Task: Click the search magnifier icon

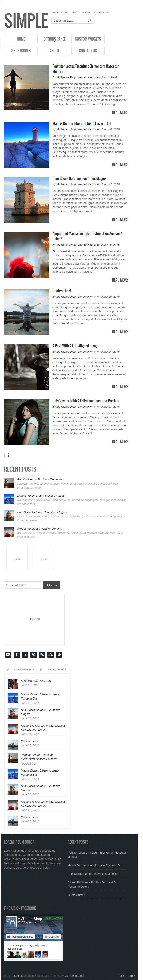Action: (x=89, y=21)
